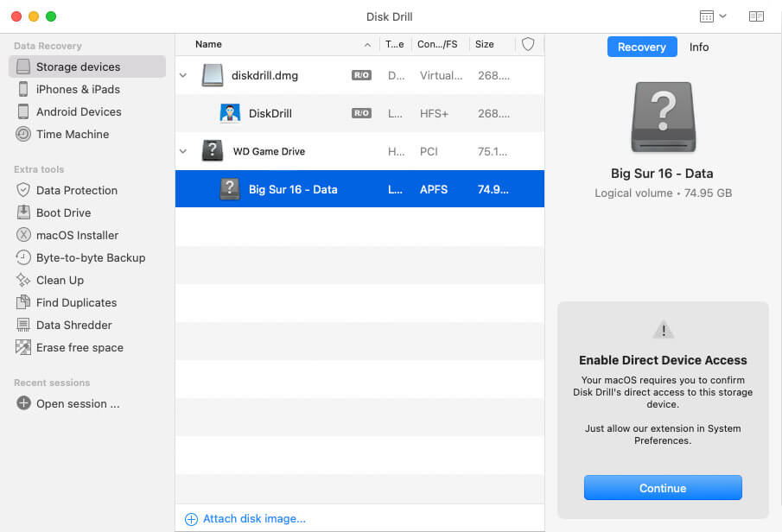Select the Big Sur 16 - Data volume
Screen dimensions: 782x532
click(x=359, y=189)
